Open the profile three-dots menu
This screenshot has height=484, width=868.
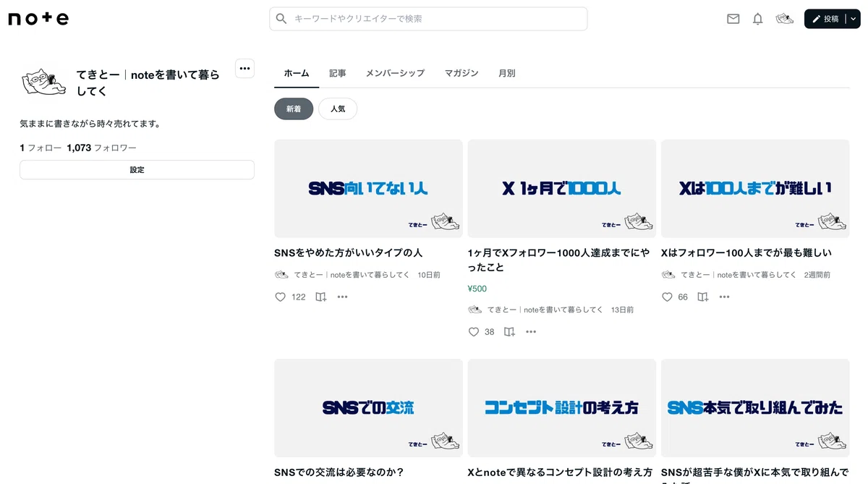pyautogui.click(x=245, y=68)
